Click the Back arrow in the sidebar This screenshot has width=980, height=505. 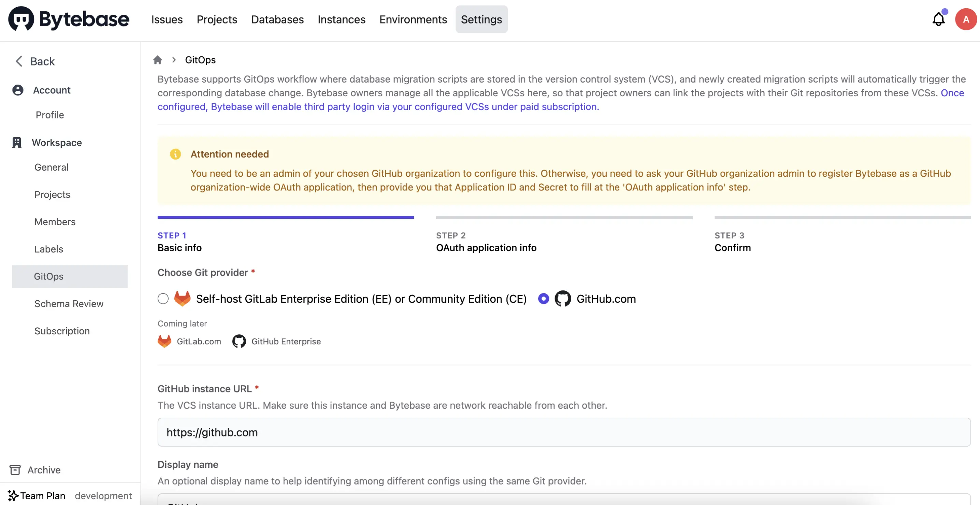(x=19, y=61)
